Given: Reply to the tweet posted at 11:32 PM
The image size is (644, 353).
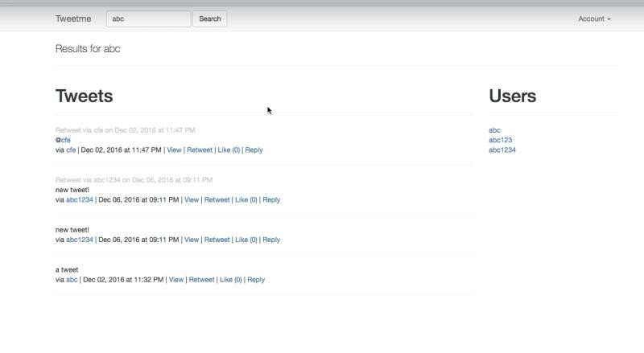Looking at the screenshot, I should click(x=256, y=280).
